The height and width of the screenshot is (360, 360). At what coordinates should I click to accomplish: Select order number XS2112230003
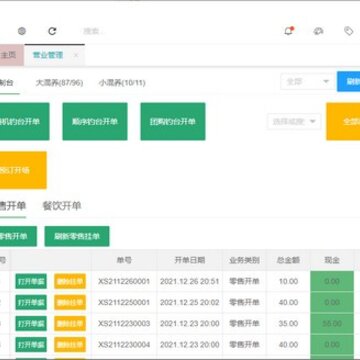tap(124, 323)
